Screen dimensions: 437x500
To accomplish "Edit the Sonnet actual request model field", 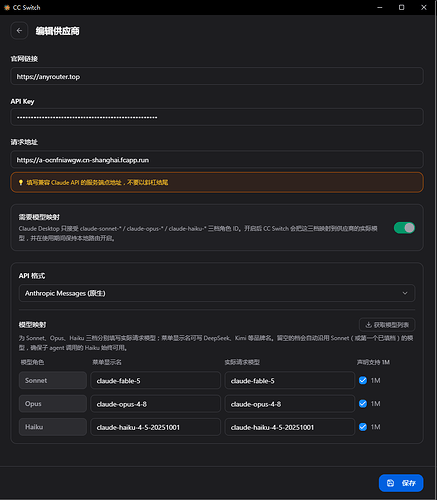I will pyautogui.click(x=290, y=380).
